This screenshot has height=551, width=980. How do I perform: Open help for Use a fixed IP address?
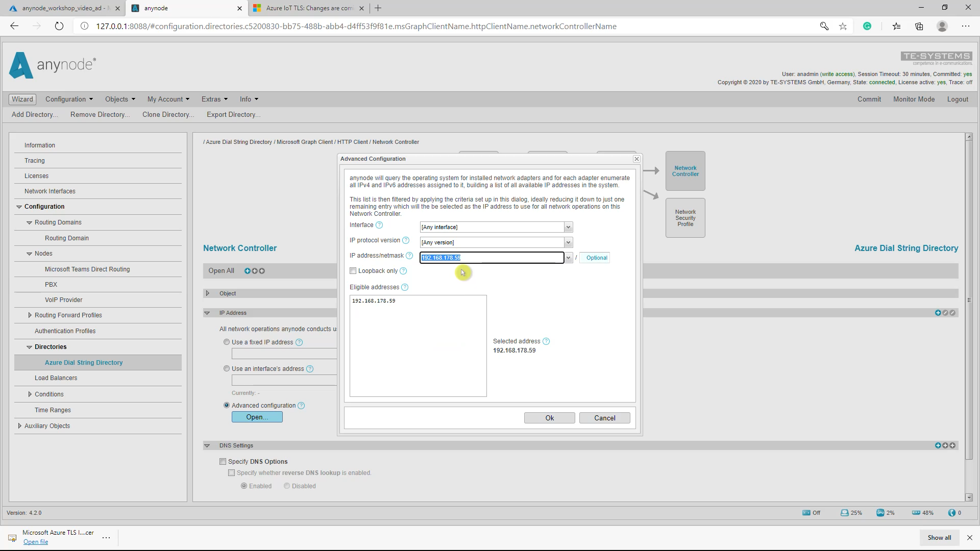299,342
